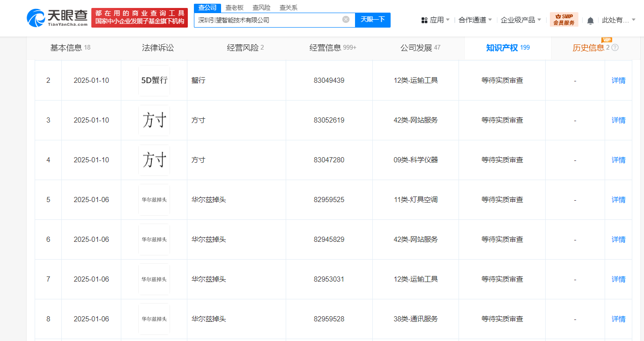Switch to the 查老板 search tab
The width and height of the screenshot is (644, 341).
pyautogui.click(x=234, y=7)
